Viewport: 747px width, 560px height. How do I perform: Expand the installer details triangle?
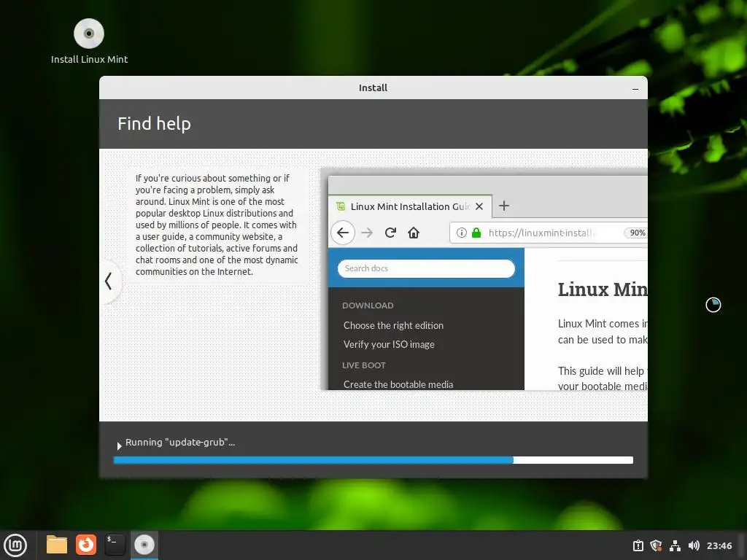[x=119, y=446]
